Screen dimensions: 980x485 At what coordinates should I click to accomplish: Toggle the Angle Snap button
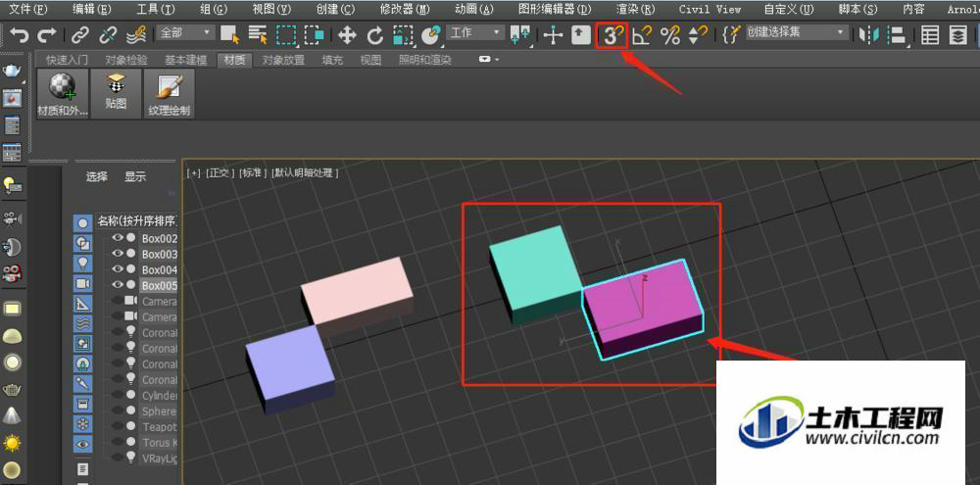641,35
